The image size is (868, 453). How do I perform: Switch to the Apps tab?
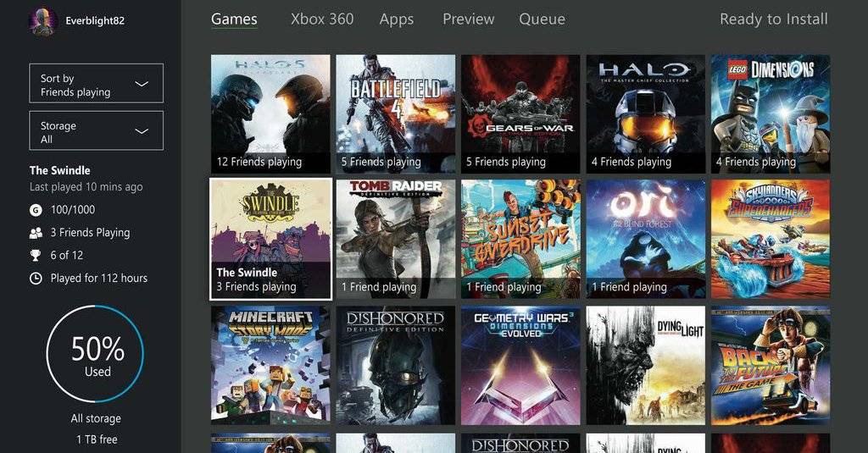tap(397, 19)
